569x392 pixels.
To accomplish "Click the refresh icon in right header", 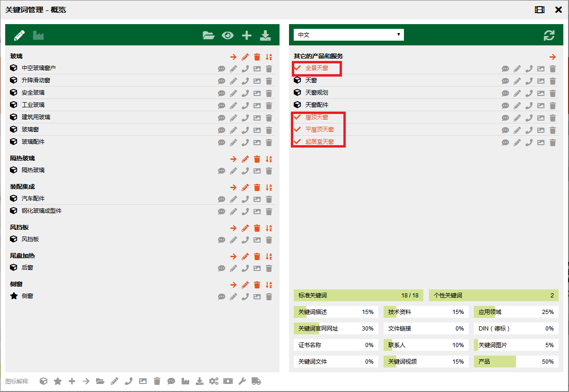I will pos(549,35).
